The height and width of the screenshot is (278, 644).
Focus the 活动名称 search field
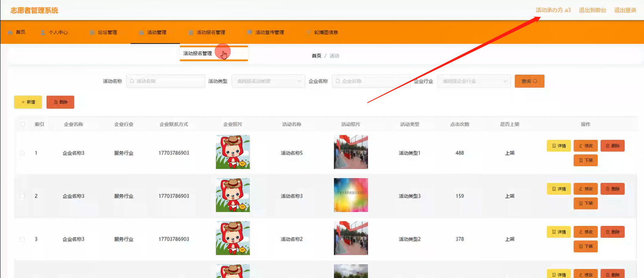tap(166, 81)
